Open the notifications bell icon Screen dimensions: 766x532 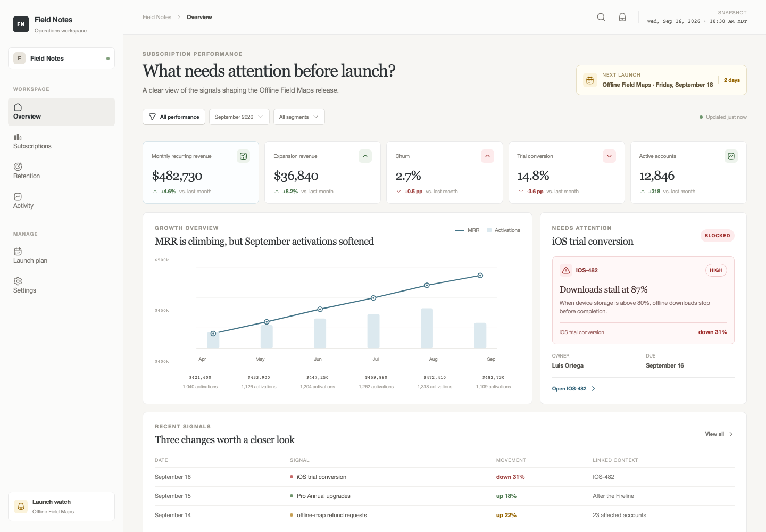(622, 17)
